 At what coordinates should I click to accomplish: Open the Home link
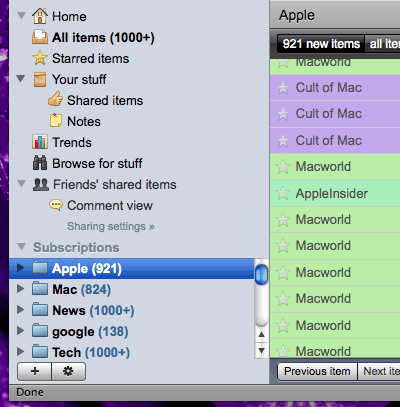(69, 16)
